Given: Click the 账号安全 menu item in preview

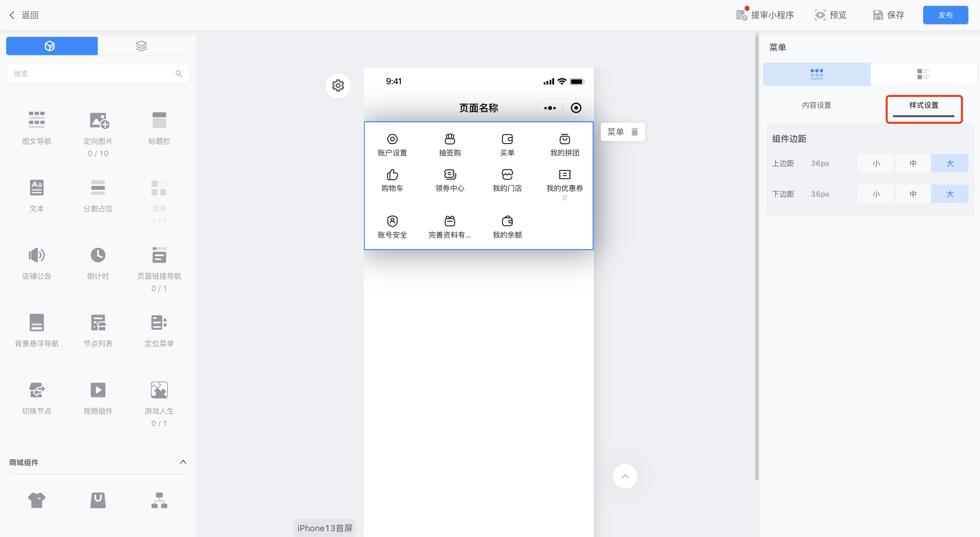Looking at the screenshot, I should tap(392, 227).
